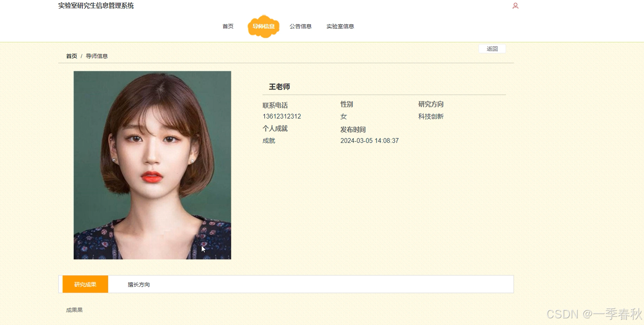Viewport: 644px width, 325px height.
Task: Click the 发布时间 label
Action: pyautogui.click(x=353, y=130)
